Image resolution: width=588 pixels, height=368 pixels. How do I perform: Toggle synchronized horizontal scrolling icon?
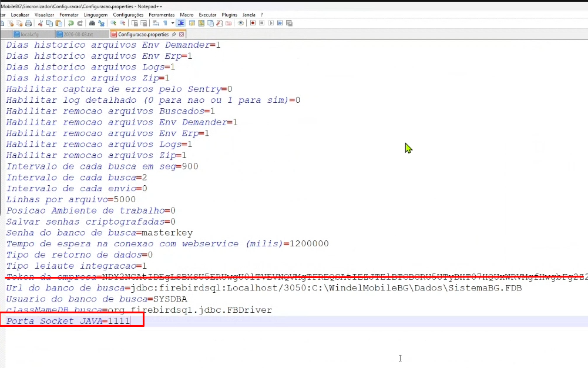pyautogui.click(x=144, y=24)
